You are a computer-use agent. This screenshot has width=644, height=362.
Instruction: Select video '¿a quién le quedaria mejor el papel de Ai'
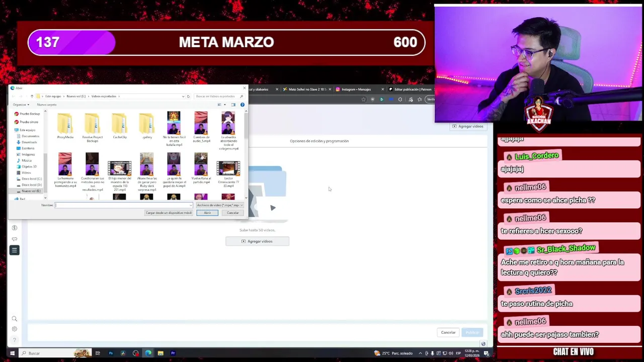click(174, 170)
